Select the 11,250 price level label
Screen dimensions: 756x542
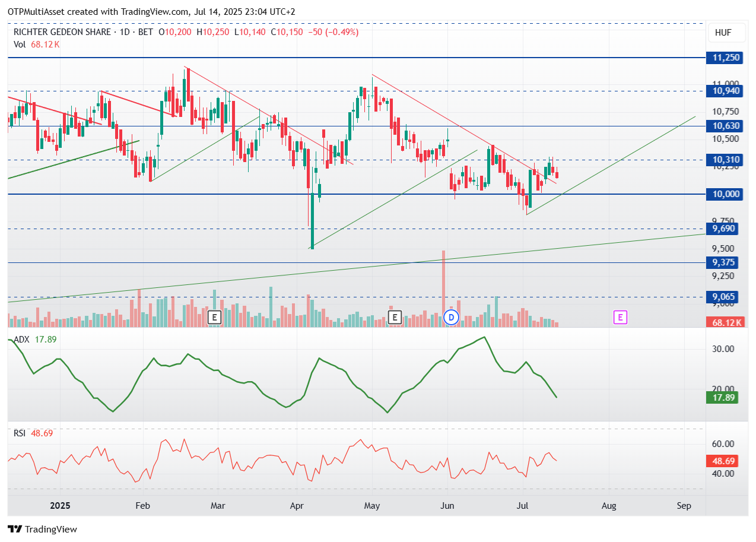click(x=725, y=58)
